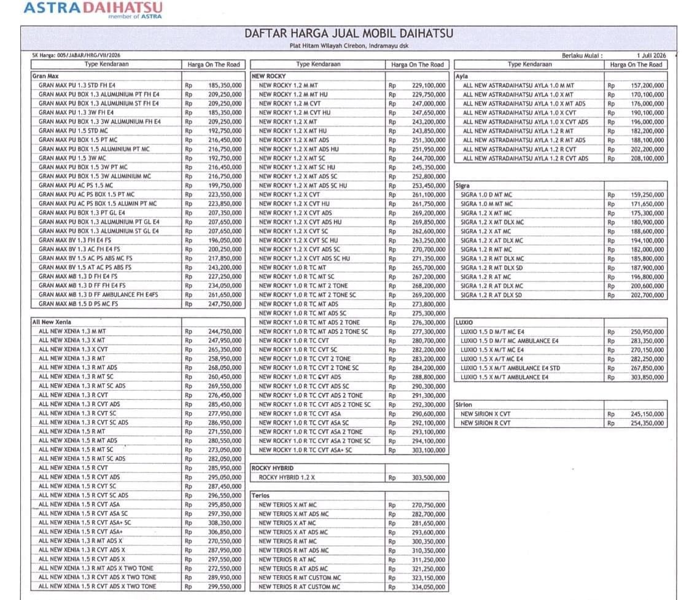Click the ROCKY HYBRID section header
The height and width of the screenshot is (600, 700).
click(272, 468)
